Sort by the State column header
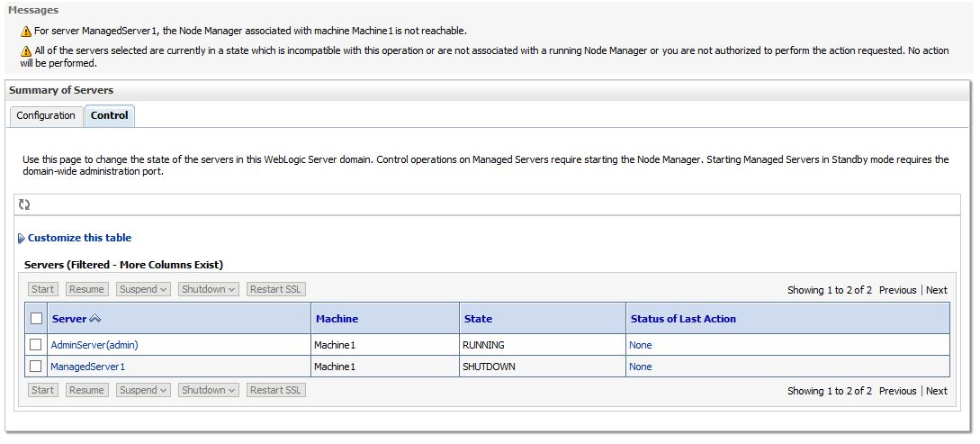Image resolution: width=980 pixels, height=444 pixels. tap(478, 319)
